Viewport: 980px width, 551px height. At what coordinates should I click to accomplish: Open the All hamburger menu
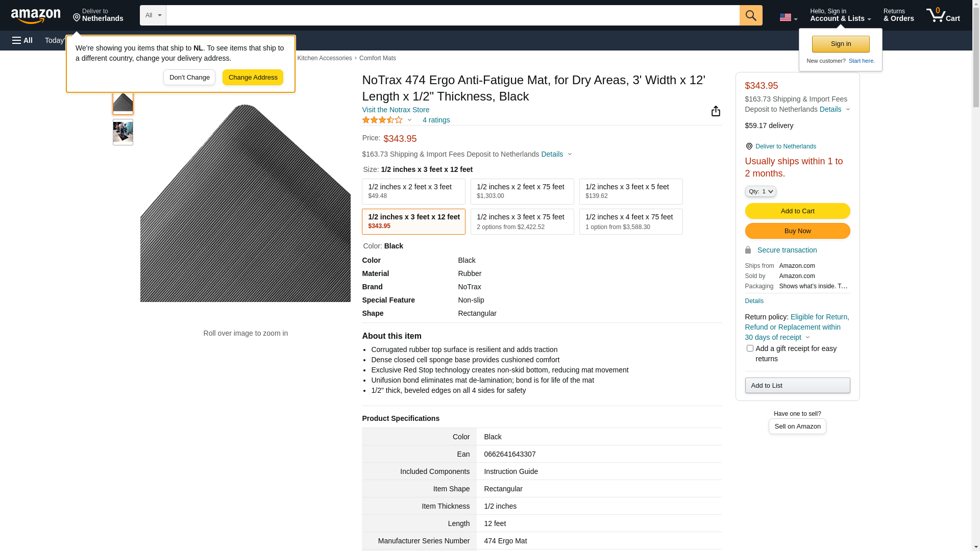(x=22, y=40)
